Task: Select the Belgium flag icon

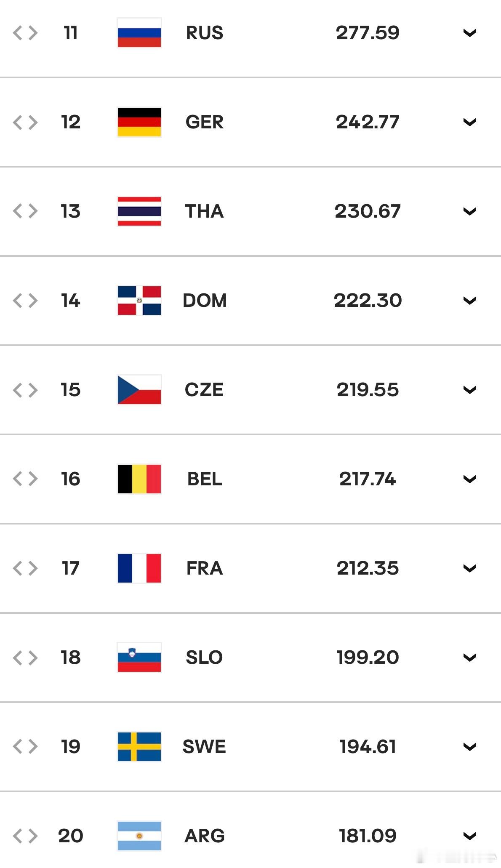Action: point(139,479)
